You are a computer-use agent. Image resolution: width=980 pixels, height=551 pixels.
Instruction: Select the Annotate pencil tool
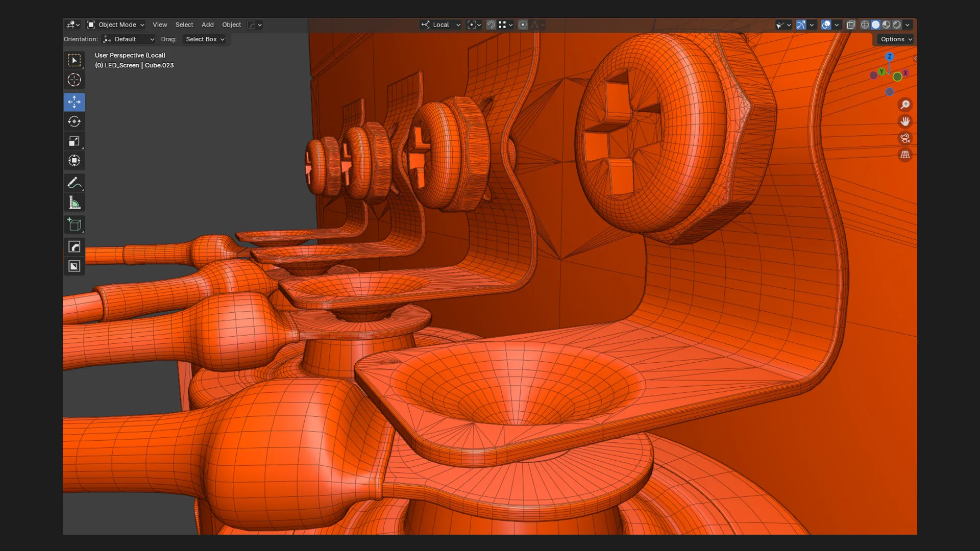pos(74,183)
